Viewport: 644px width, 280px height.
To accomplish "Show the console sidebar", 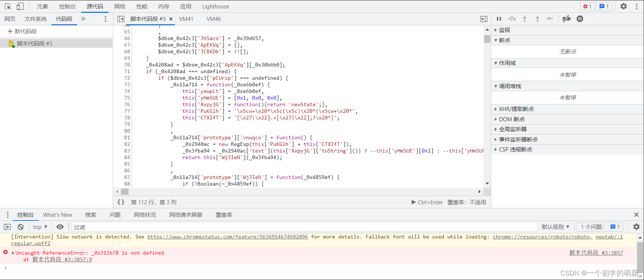I will (7, 227).
